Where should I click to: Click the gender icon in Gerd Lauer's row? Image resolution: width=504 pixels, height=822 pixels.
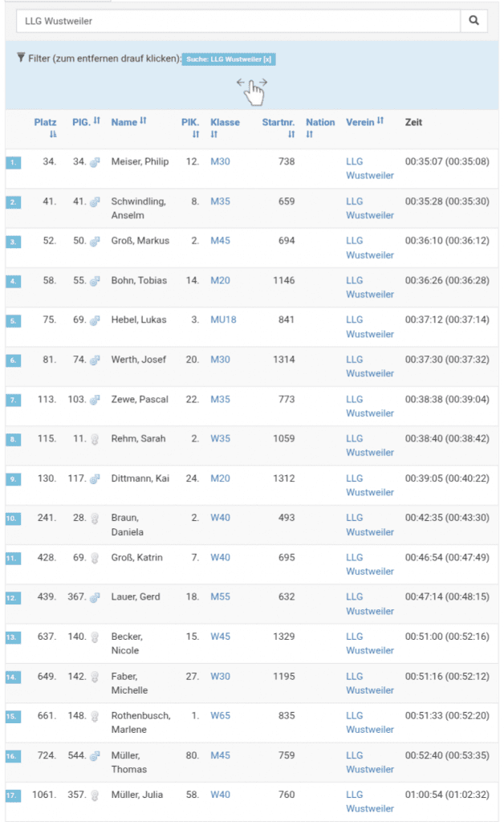pos(94,597)
